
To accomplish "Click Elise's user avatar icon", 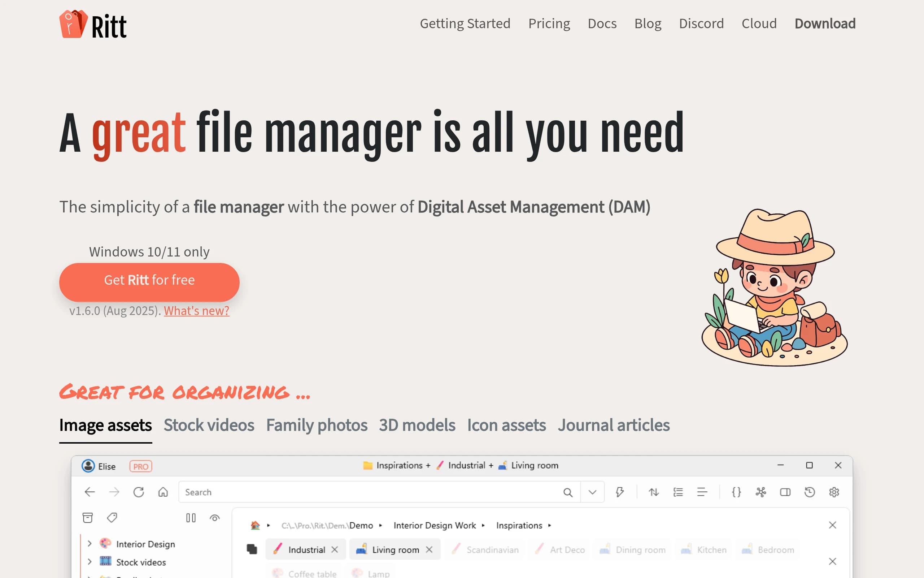I will pos(88,466).
